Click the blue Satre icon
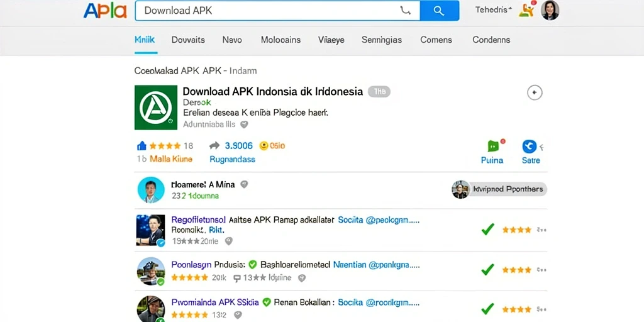Screen dimensions: 644x322 tap(530, 146)
